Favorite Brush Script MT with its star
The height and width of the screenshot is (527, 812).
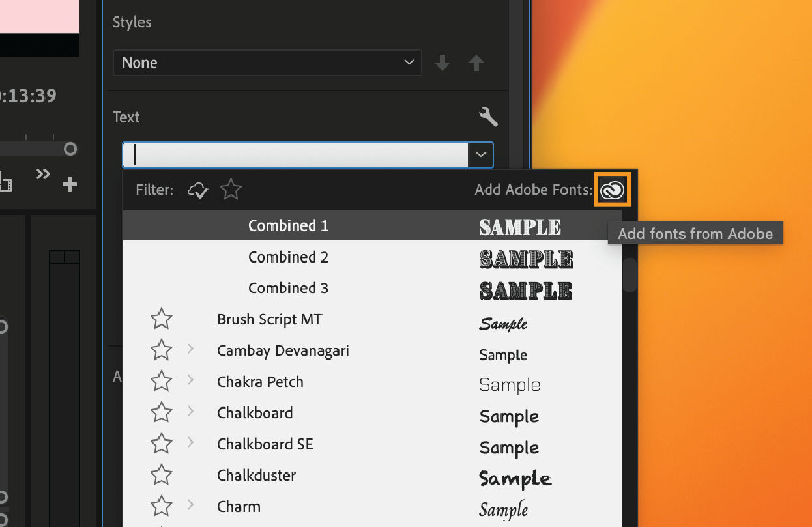point(161,319)
